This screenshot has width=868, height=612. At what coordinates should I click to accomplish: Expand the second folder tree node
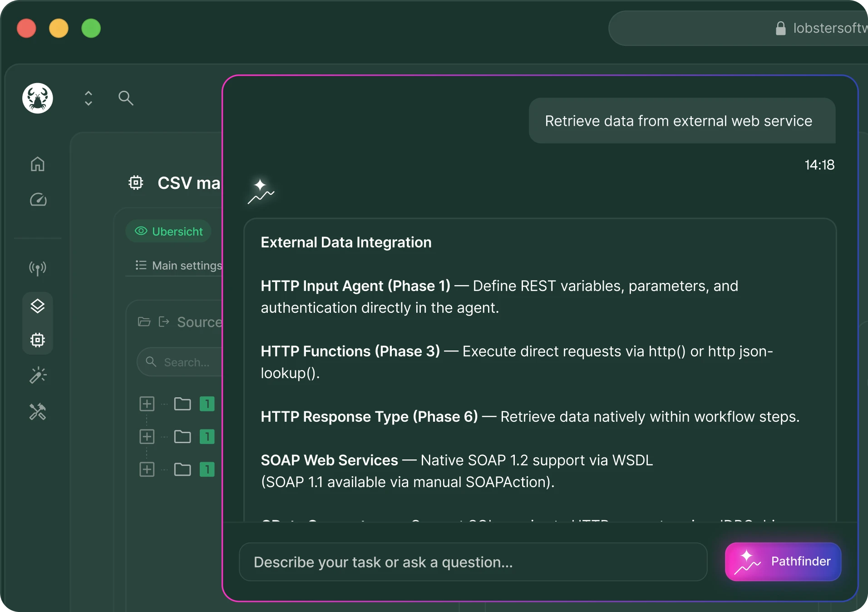click(147, 436)
